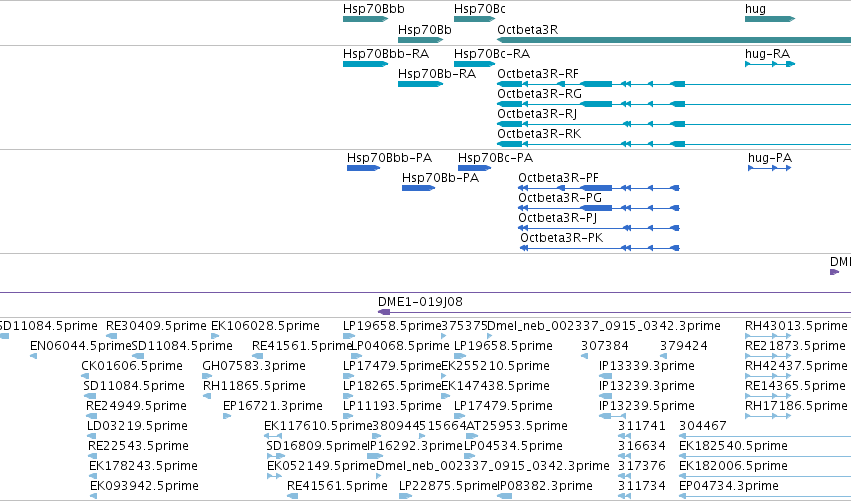This screenshot has height=501, width=851.
Task: Select the IP13239.3prime EST label
Action: point(646,386)
